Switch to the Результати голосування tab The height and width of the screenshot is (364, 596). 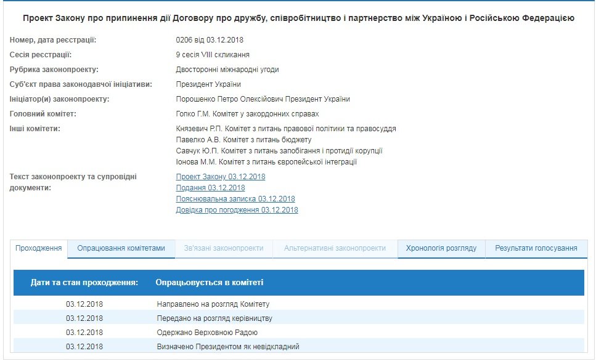click(x=536, y=248)
